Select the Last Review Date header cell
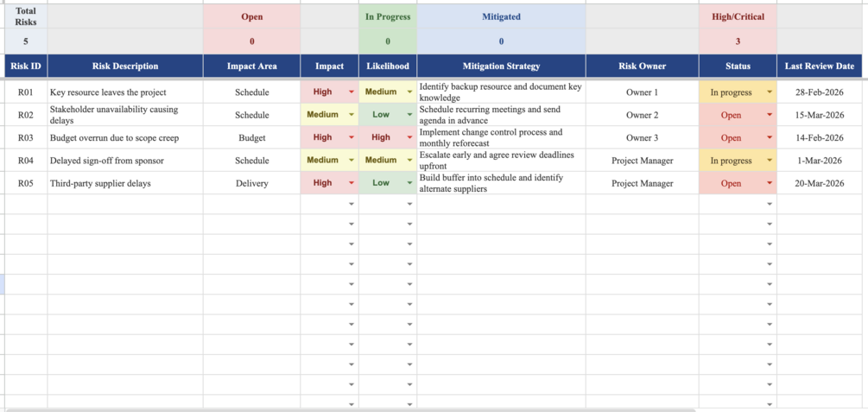The height and width of the screenshot is (412, 868). [x=820, y=66]
